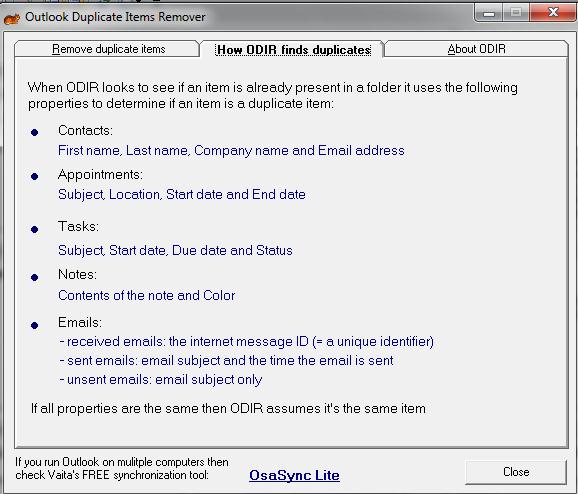The image size is (578, 494).
Task: Click the 'sent emails' description line
Action: click(226, 361)
